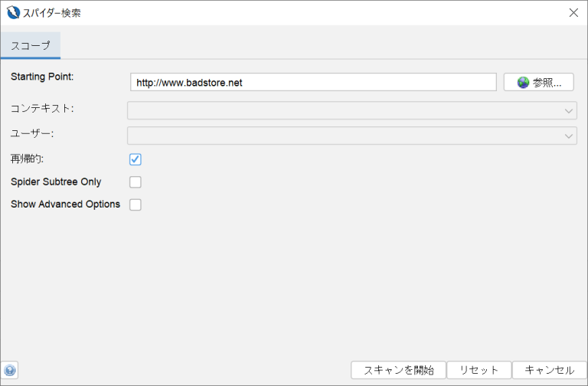Expand the ユーザー dropdown arrow
Viewport: 588px width, 386px height.
[x=569, y=136]
